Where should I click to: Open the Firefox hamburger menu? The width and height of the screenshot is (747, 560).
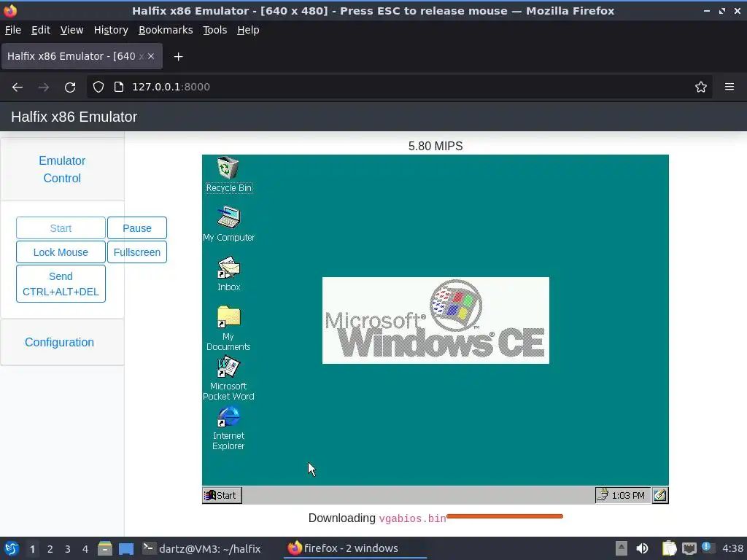pyautogui.click(x=729, y=87)
